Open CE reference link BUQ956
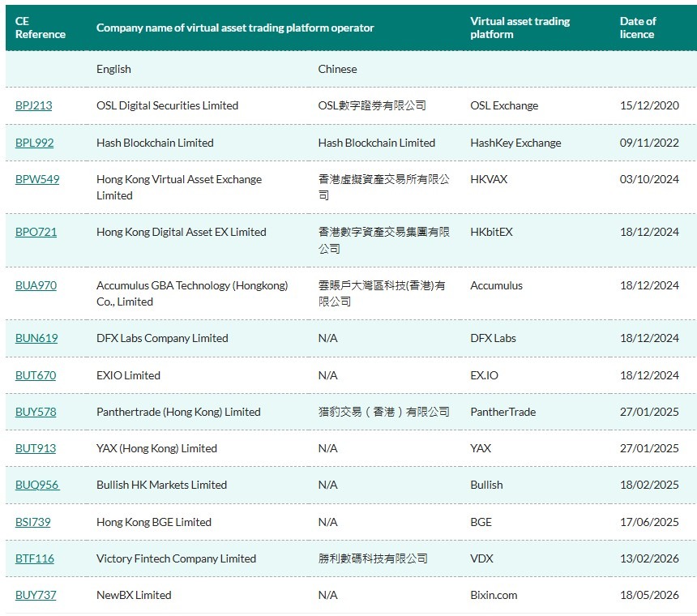 [37, 485]
